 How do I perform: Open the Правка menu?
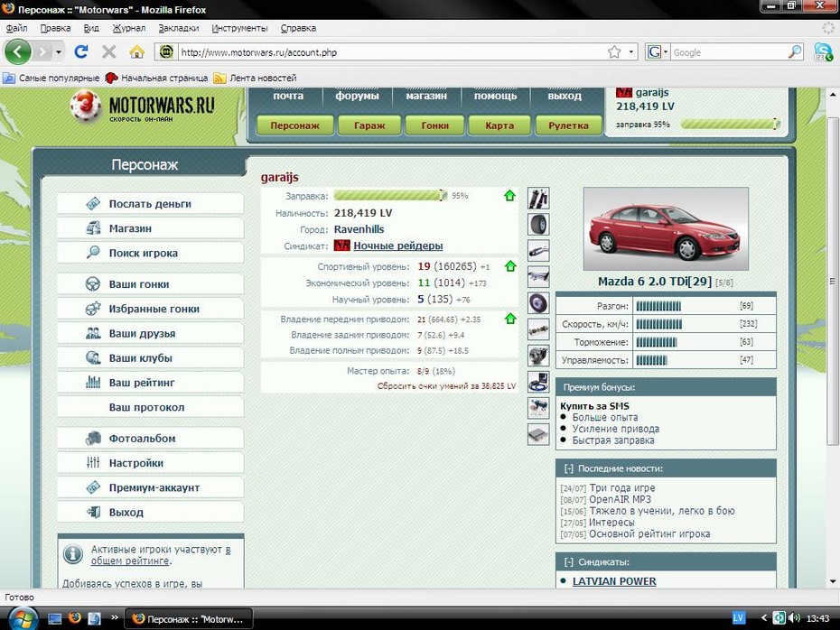55,28
